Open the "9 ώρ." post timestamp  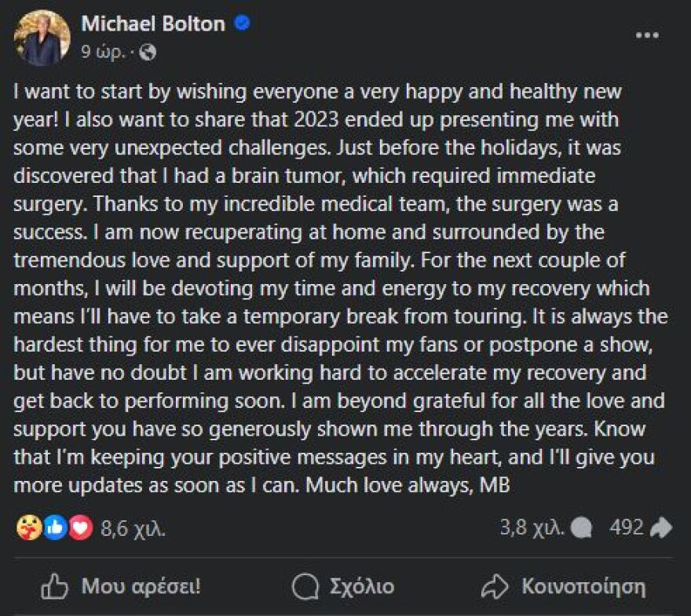(x=107, y=53)
